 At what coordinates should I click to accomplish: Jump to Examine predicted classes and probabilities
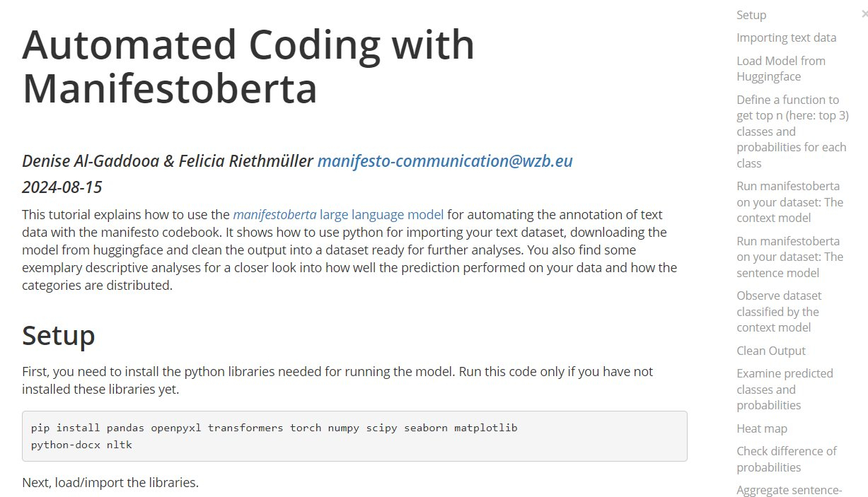[x=784, y=389]
